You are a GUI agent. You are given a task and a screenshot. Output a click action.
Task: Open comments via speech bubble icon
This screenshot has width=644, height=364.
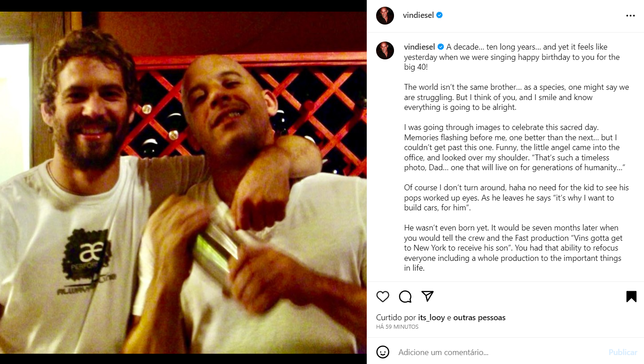click(x=405, y=297)
